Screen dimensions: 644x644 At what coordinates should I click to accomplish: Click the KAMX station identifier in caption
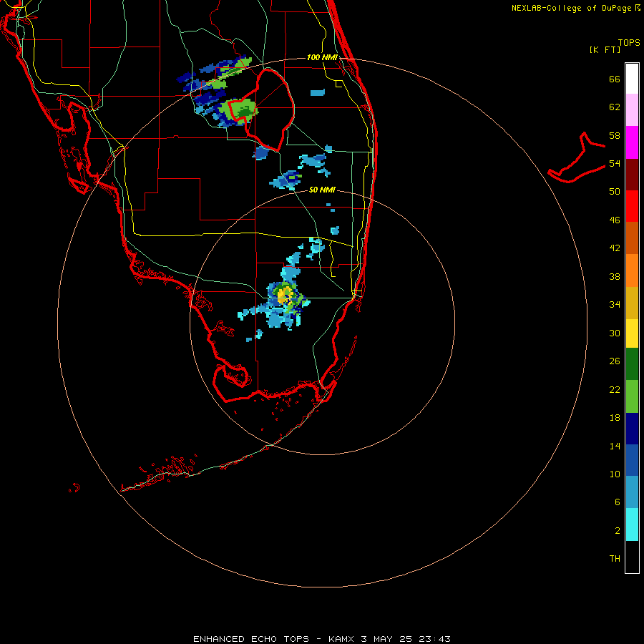[x=342, y=639]
